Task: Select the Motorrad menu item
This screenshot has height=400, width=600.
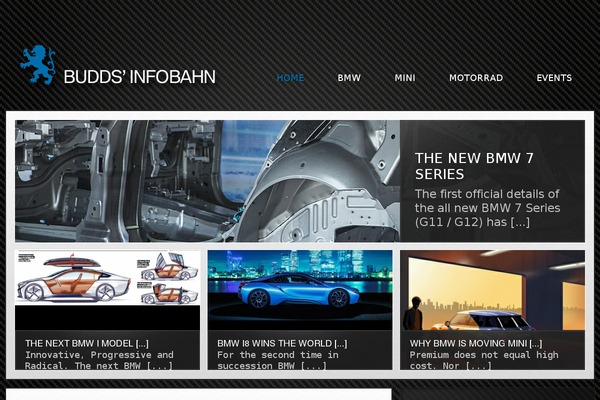Action: click(x=476, y=78)
